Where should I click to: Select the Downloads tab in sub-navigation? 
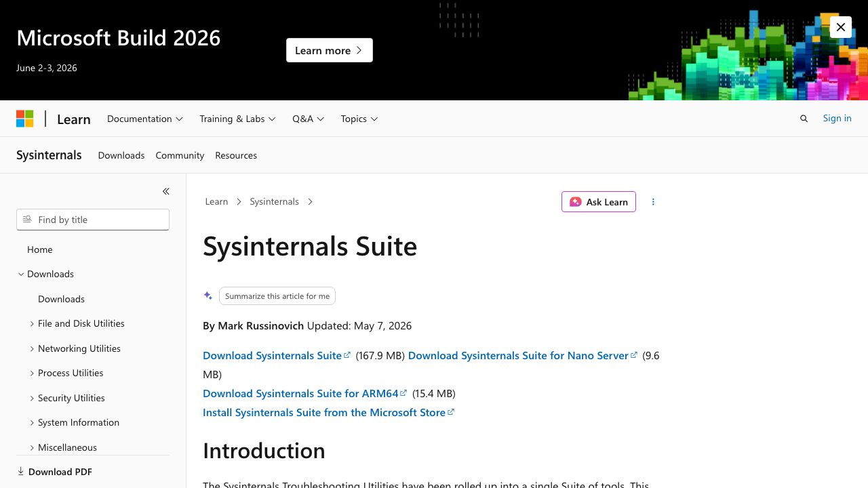click(121, 155)
